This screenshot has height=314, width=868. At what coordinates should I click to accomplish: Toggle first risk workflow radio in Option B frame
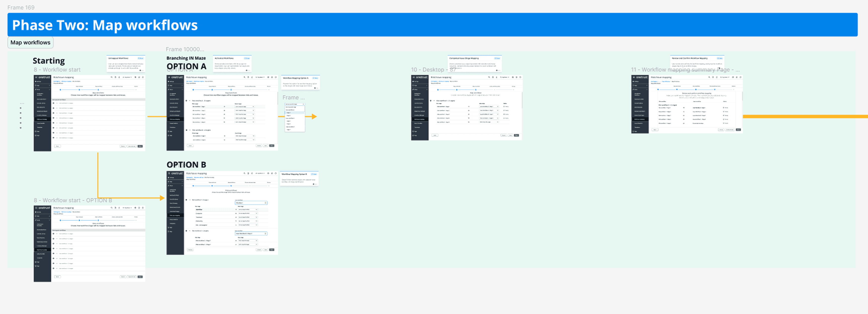pyautogui.click(x=187, y=200)
